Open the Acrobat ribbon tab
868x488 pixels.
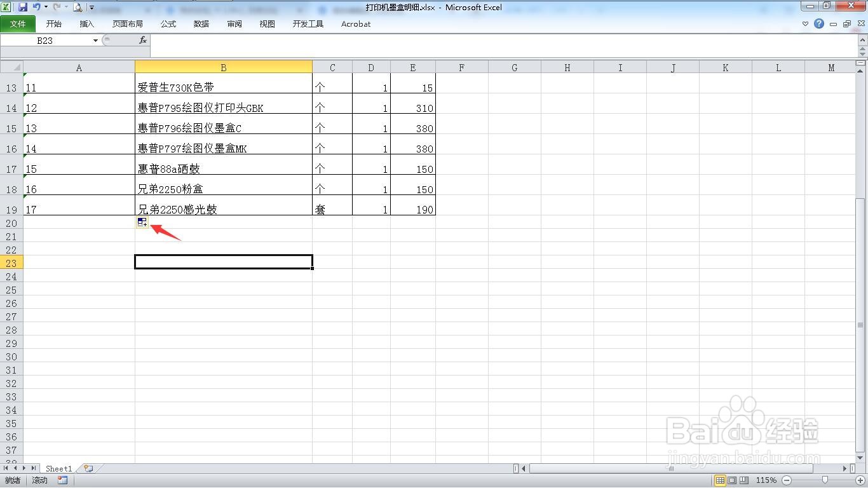point(356,24)
